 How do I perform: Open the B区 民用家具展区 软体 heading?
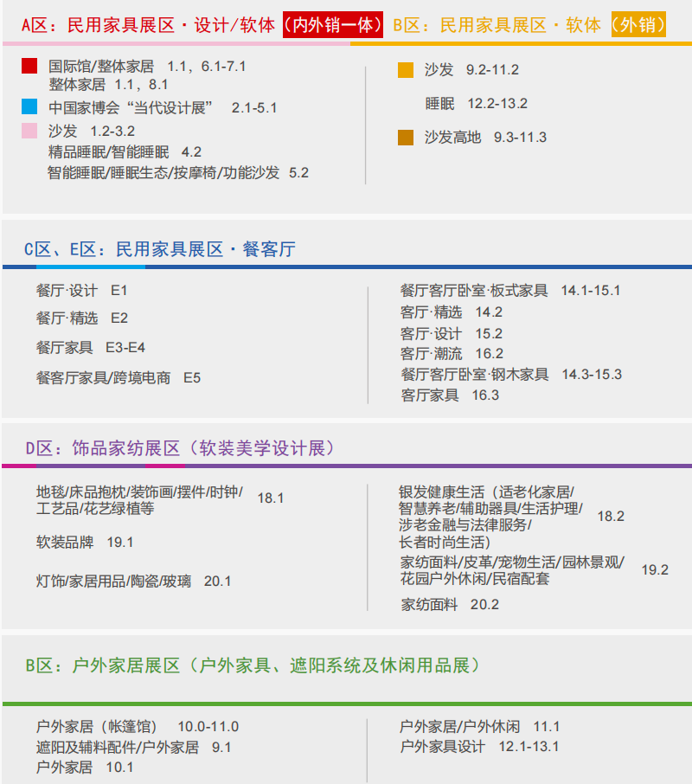point(497,25)
